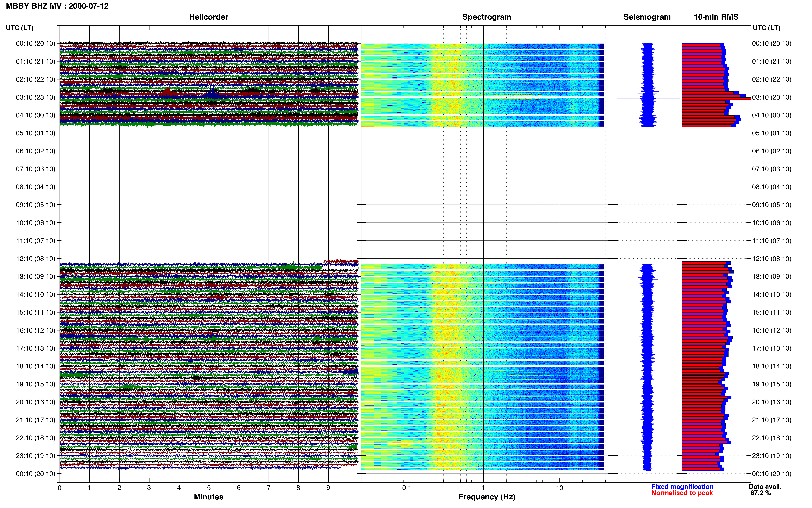Click right time label '20:10 (16:10)'
This screenshot has height=508, width=812.
click(x=772, y=402)
